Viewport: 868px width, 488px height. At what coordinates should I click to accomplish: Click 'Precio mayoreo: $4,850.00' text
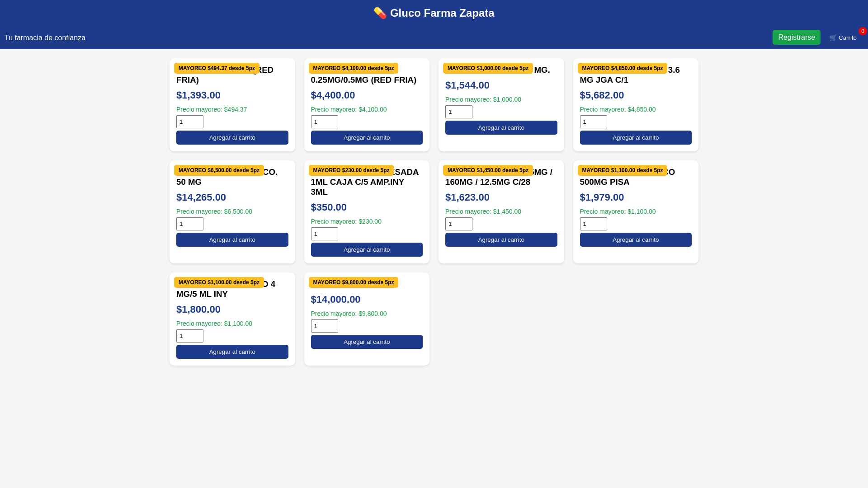pyautogui.click(x=618, y=109)
